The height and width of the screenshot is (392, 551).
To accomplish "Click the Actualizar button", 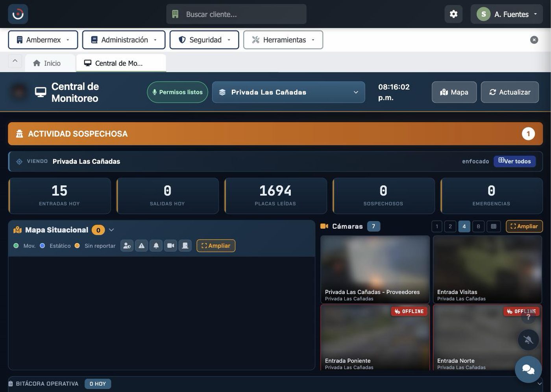I will [x=510, y=92].
